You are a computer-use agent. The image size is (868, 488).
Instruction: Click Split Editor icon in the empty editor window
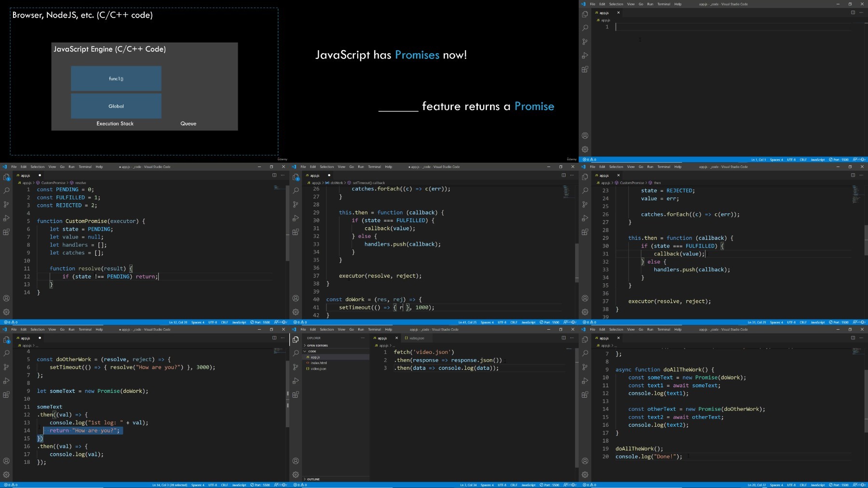(853, 13)
